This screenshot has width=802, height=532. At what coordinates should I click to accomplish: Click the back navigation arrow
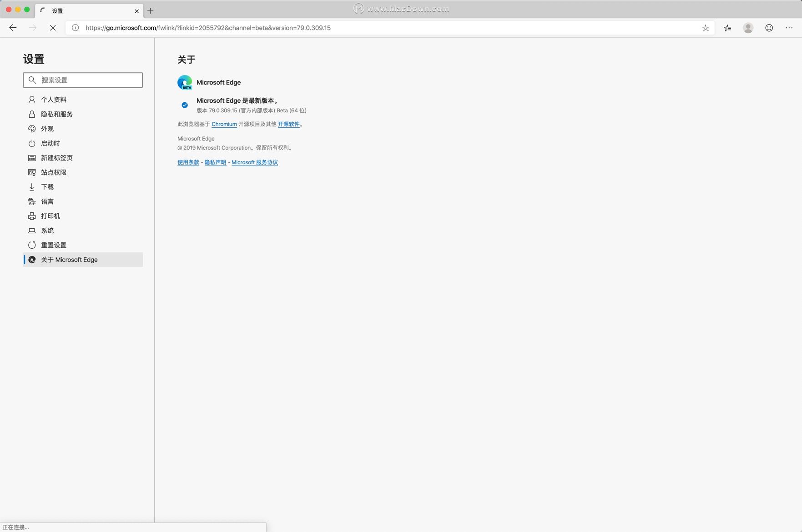pyautogui.click(x=13, y=28)
